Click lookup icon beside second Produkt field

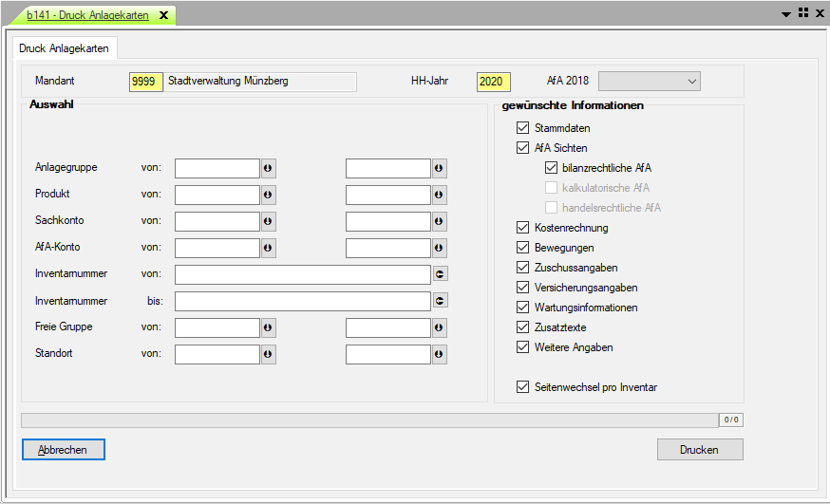point(439,195)
